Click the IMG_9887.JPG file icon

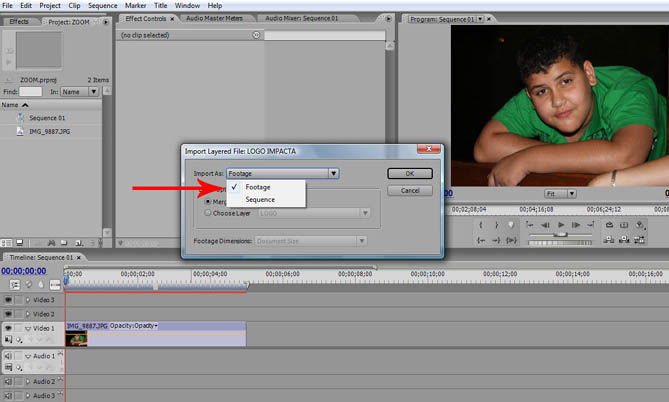20,131
